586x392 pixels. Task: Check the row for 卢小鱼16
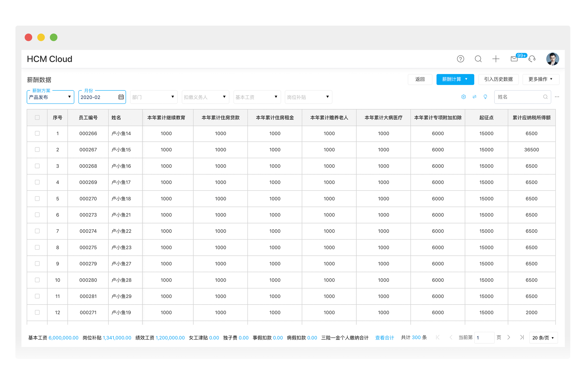[37, 166]
